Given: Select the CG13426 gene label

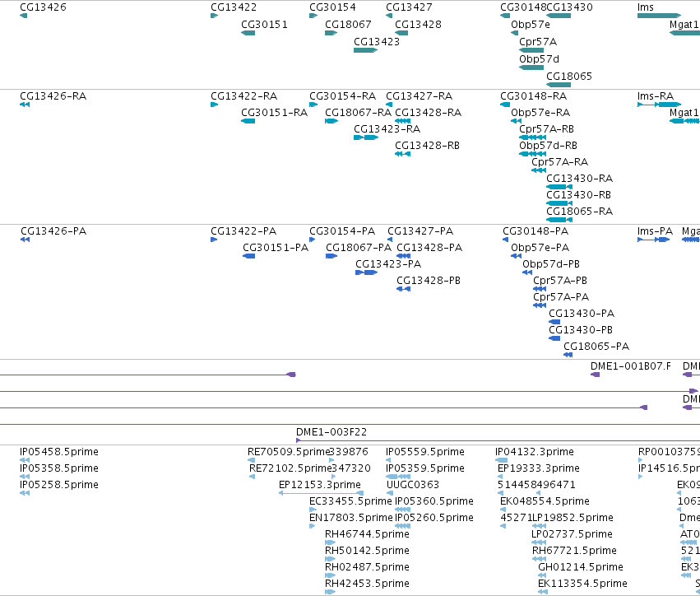Looking at the screenshot, I should (x=43, y=7).
